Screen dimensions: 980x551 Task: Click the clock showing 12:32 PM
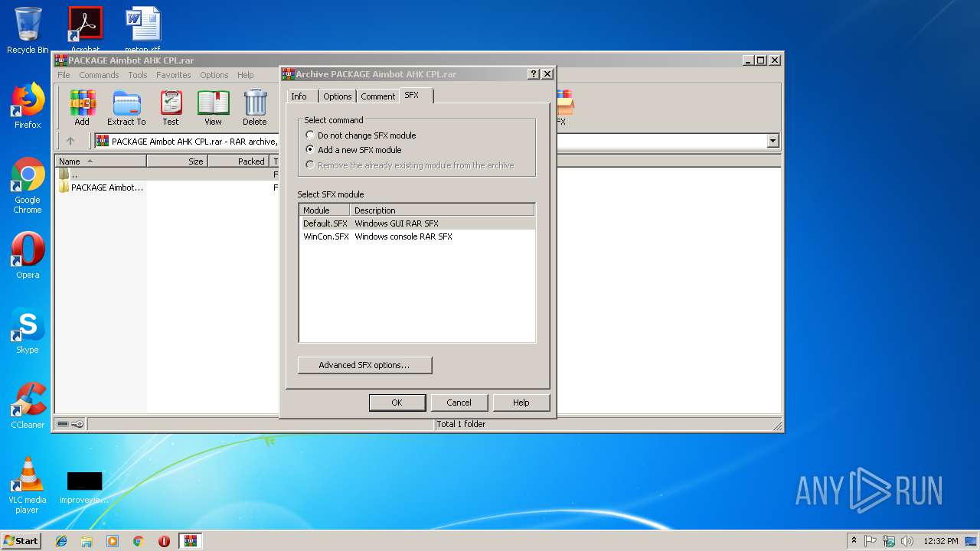[x=941, y=541]
